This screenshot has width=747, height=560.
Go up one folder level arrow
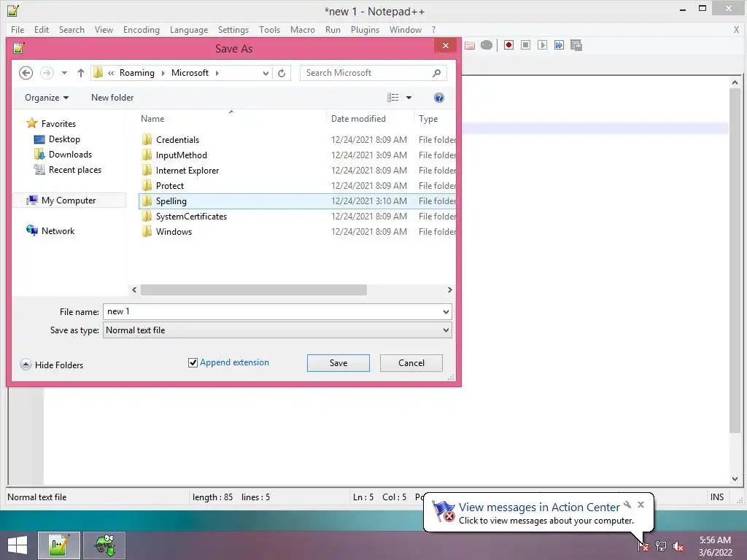pos(81,73)
